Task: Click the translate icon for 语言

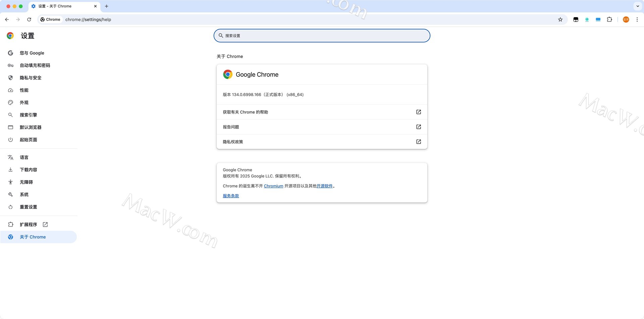Action: tap(10, 157)
